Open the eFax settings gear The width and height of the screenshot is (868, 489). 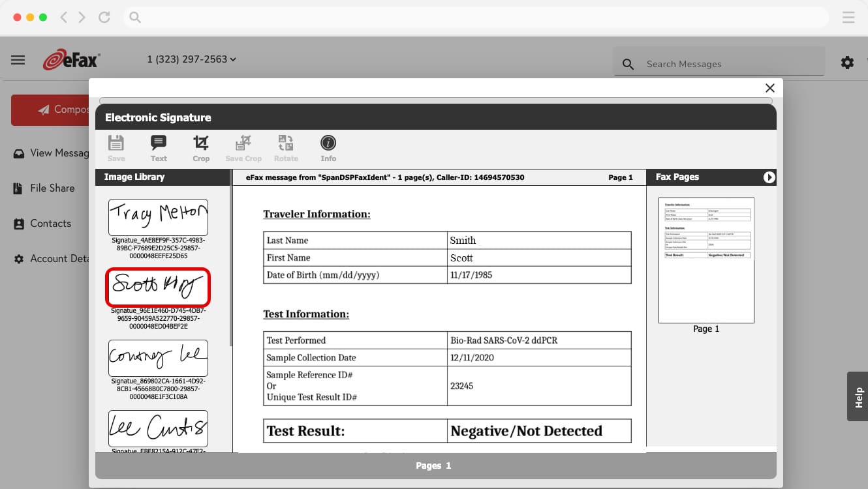(x=846, y=62)
